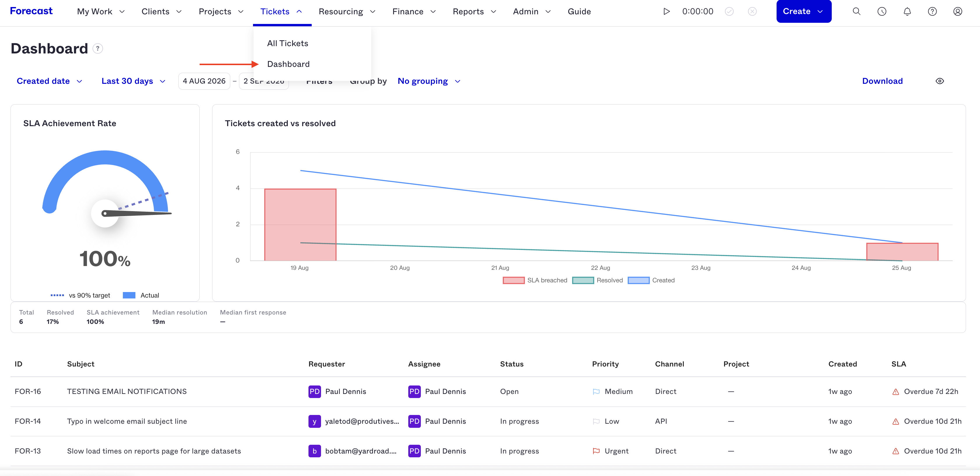This screenshot has width=980, height=476.
Task: Open the user profile icon
Action: point(958,11)
